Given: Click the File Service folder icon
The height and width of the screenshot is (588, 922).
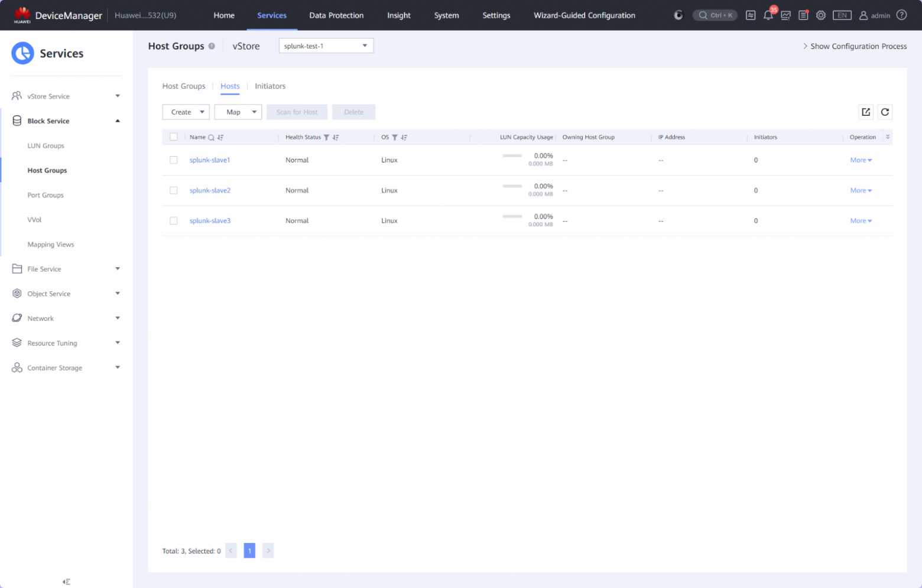Looking at the screenshot, I should 17,269.
